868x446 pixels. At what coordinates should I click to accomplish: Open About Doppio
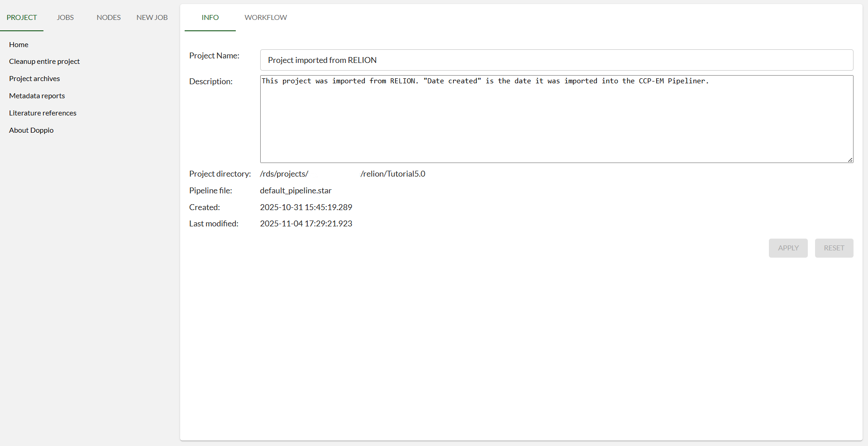(x=31, y=130)
